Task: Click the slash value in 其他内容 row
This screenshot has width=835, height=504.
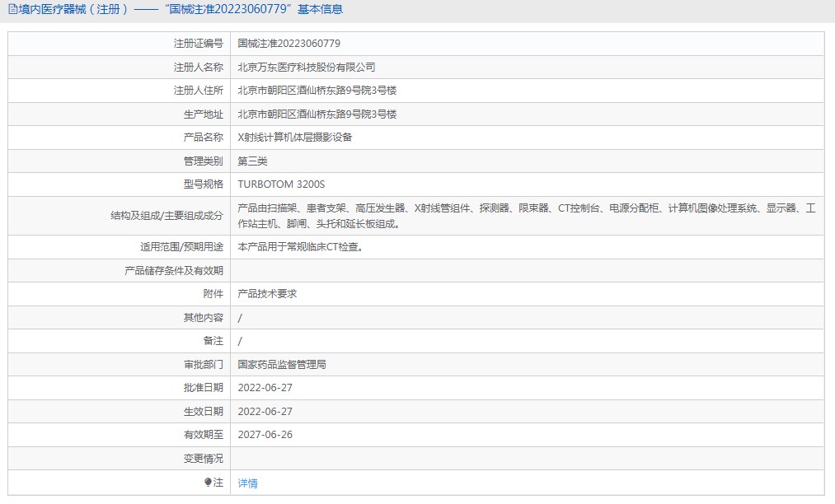Action: click(240, 318)
